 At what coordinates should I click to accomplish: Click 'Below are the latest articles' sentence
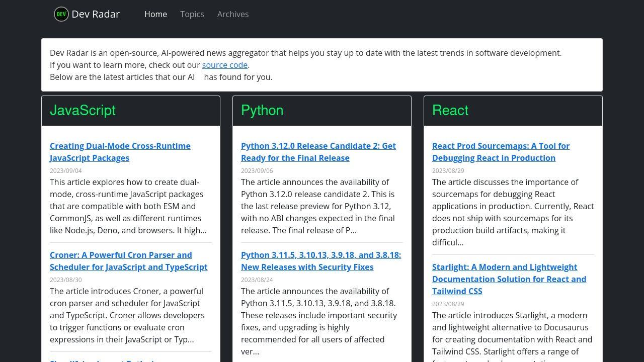tap(161, 77)
